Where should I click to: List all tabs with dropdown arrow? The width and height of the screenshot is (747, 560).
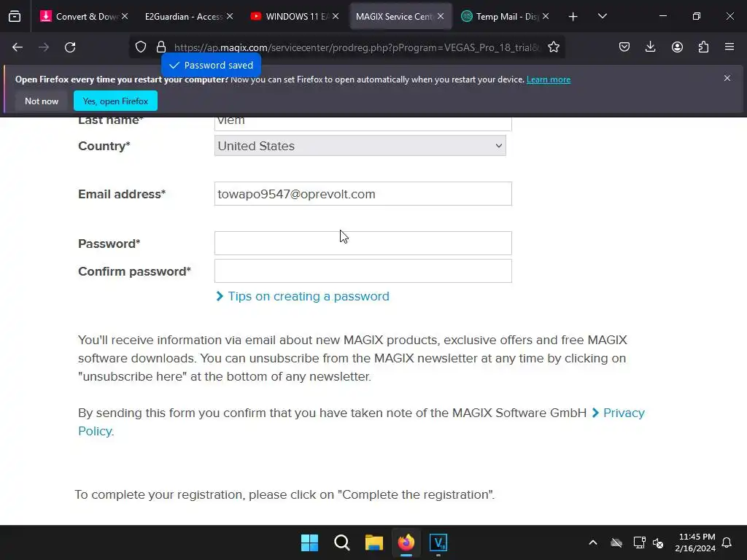[602, 16]
